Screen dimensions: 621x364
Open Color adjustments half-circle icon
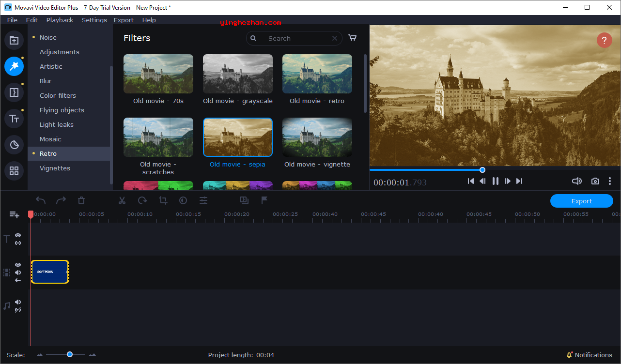click(183, 200)
